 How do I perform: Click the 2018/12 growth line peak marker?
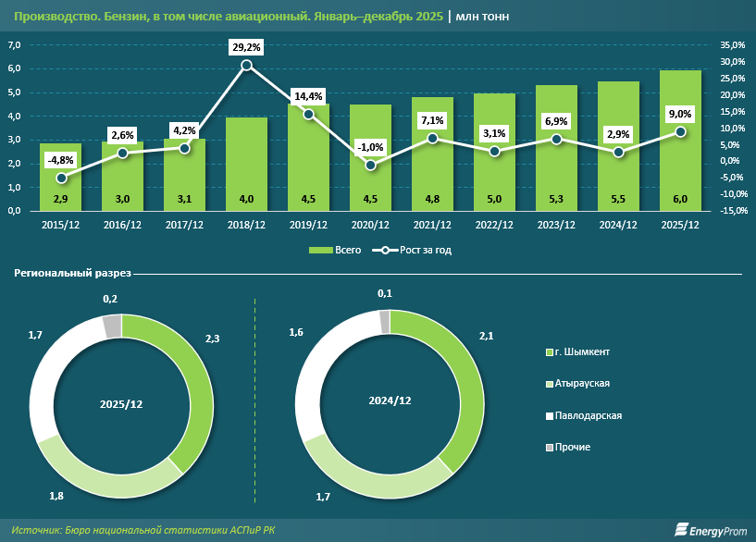point(246,65)
